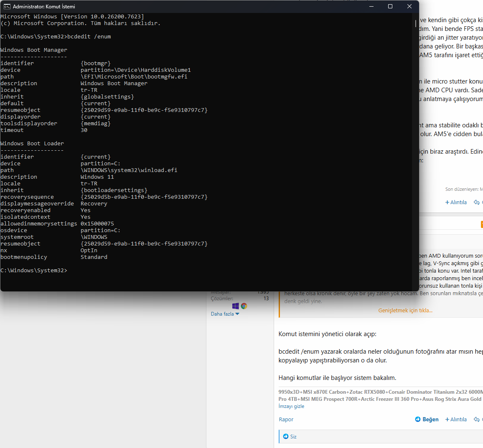Click the Chrome browser icon in user panel
483x448 pixels.
pos(244,306)
